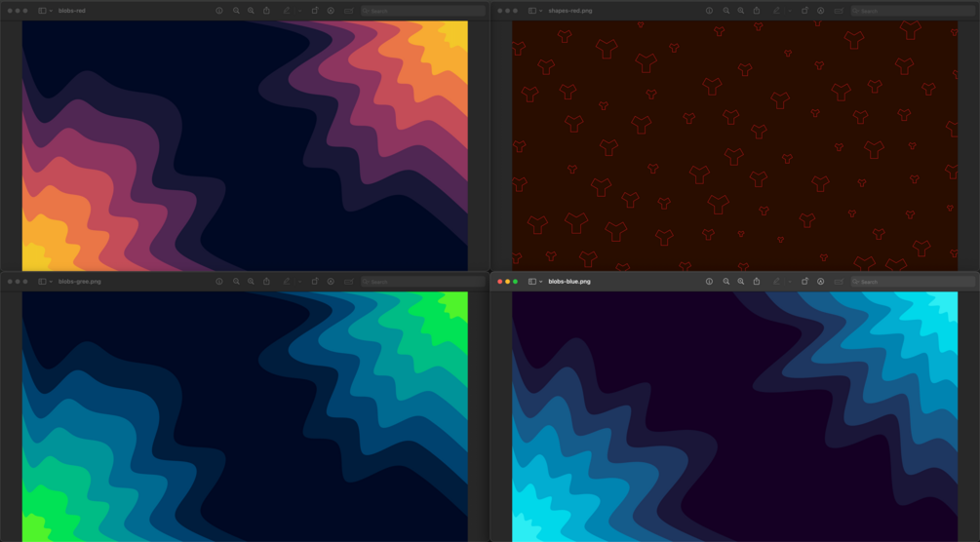Viewport: 980px width, 542px height.
Task: Show Markup toolbar in blobs-red window
Action: [x=331, y=11]
